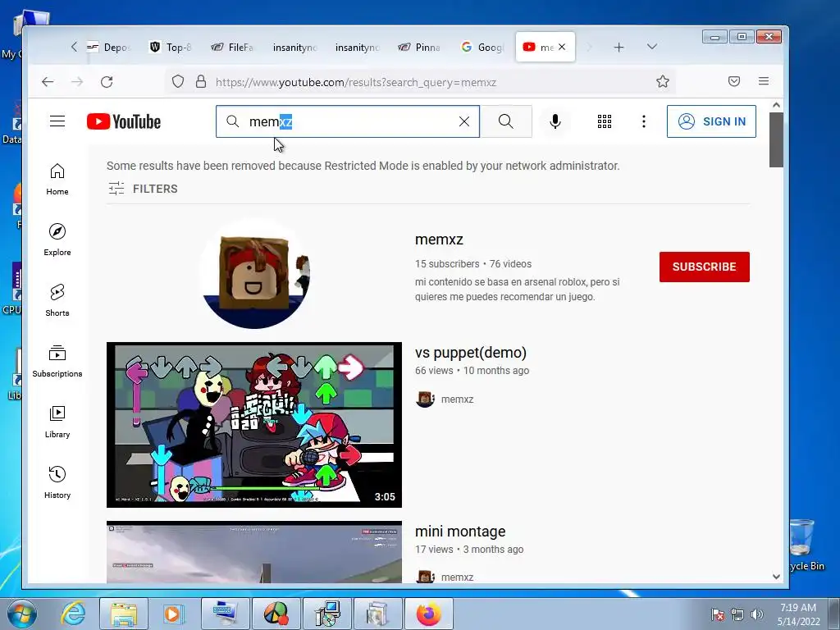840x630 pixels.
Task: Open Shorts in the sidebar
Action: click(x=57, y=300)
